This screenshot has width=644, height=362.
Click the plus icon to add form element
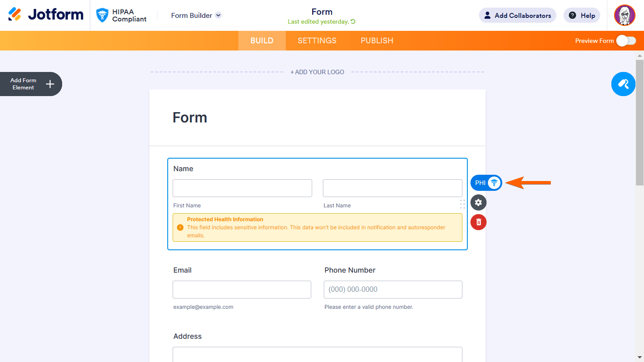[50, 84]
